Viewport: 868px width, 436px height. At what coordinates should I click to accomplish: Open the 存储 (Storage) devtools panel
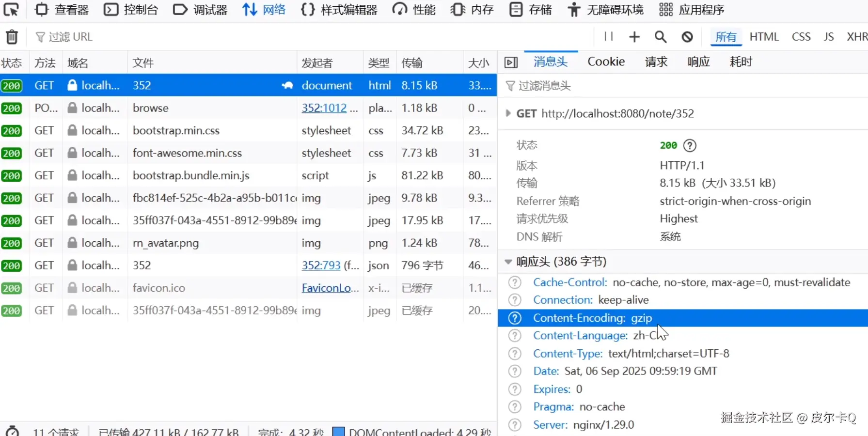[x=530, y=9]
